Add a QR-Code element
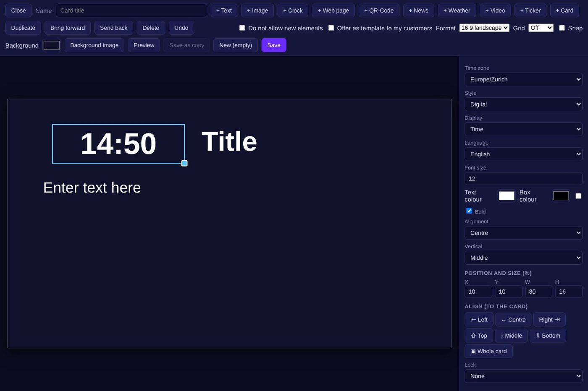 tap(379, 10)
